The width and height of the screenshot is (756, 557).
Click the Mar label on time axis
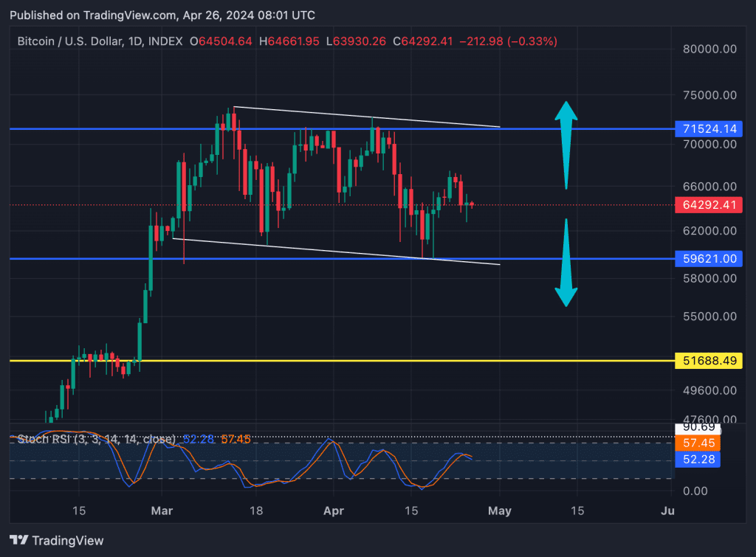tap(160, 511)
